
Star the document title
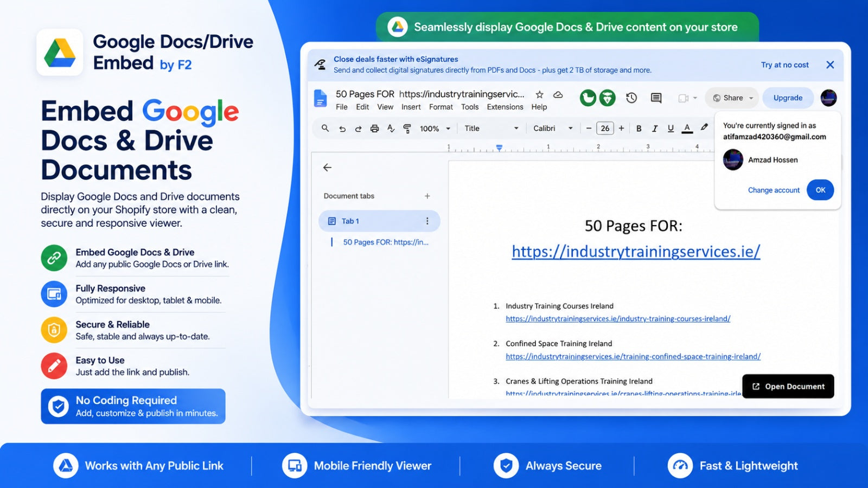point(539,94)
